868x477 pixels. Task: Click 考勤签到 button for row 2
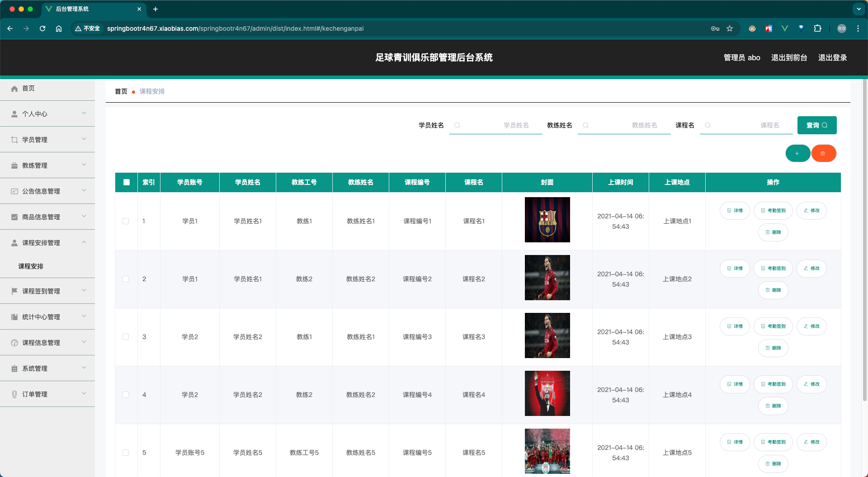coord(773,269)
